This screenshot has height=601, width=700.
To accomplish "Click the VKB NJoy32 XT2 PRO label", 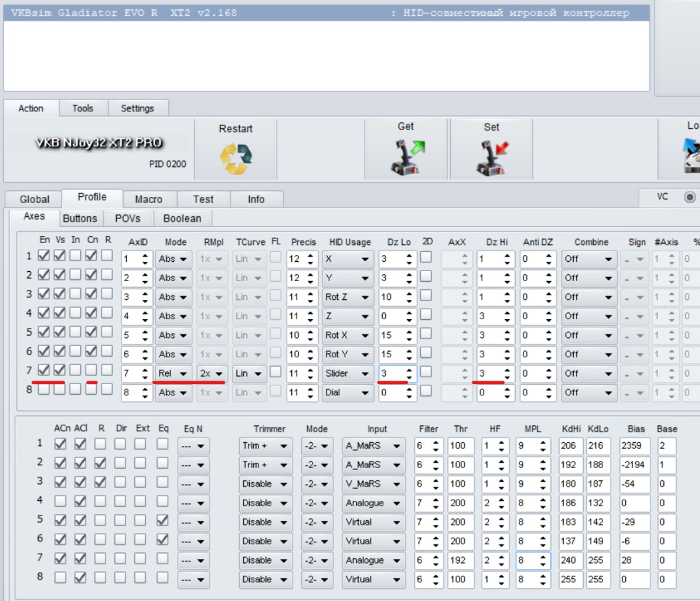I will coord(99,143).
